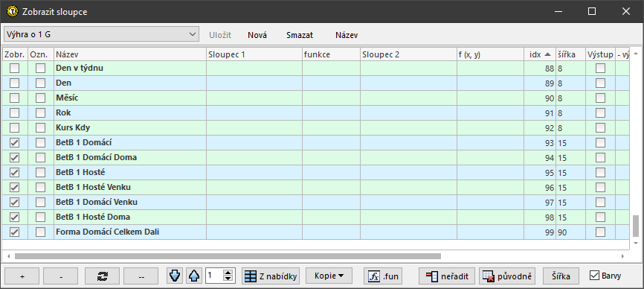
Task: Select the BetB 1 Domácí Venku row name
Action: pyautogui.click(x=97, y=203)
